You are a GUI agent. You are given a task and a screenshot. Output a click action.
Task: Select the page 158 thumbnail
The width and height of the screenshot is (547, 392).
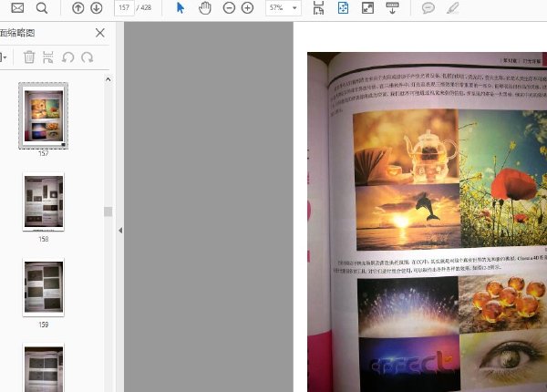point(43,201)
